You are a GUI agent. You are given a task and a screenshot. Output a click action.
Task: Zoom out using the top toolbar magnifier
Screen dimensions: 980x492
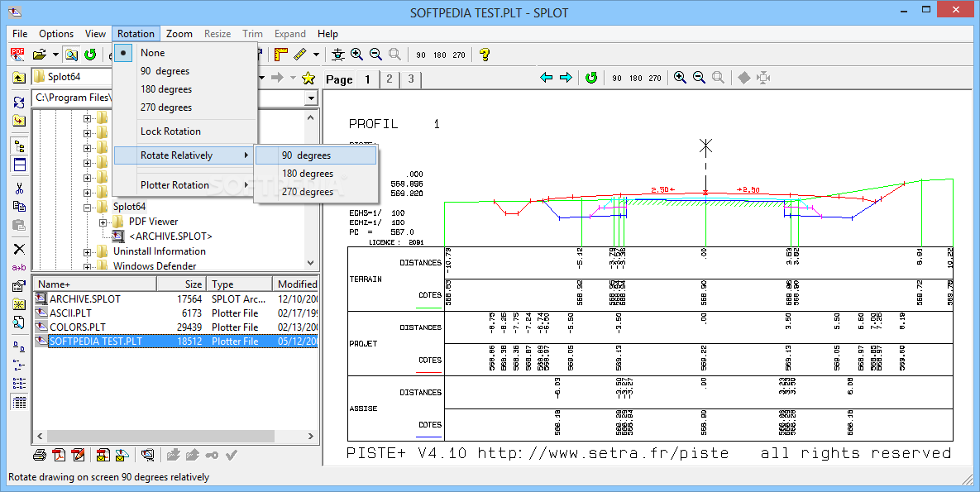point(375,55)
